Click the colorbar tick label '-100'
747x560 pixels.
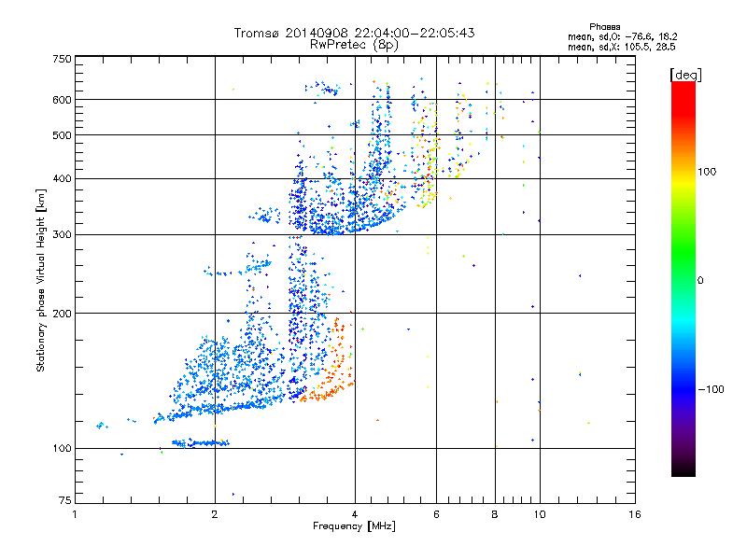[711, 389]
